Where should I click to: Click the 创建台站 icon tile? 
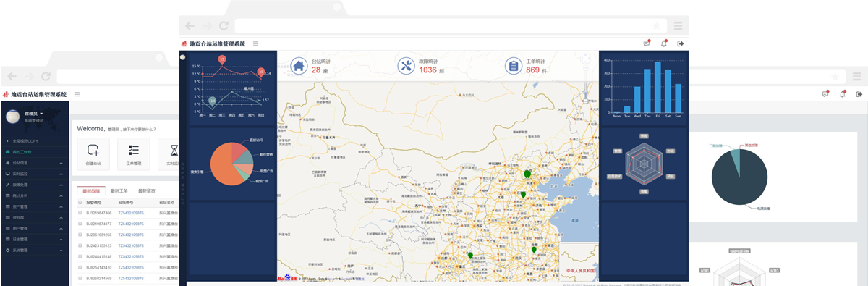click(93, 154)
